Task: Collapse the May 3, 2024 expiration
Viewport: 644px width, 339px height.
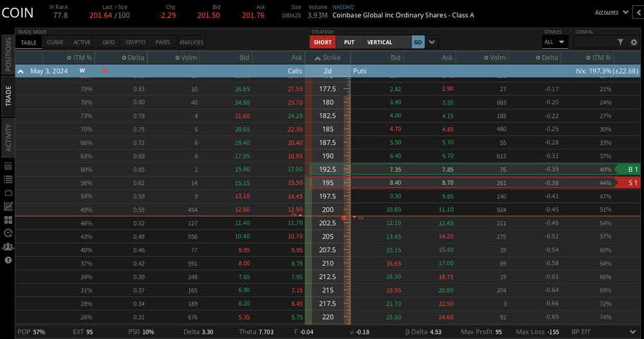Action: coord(21,71)
